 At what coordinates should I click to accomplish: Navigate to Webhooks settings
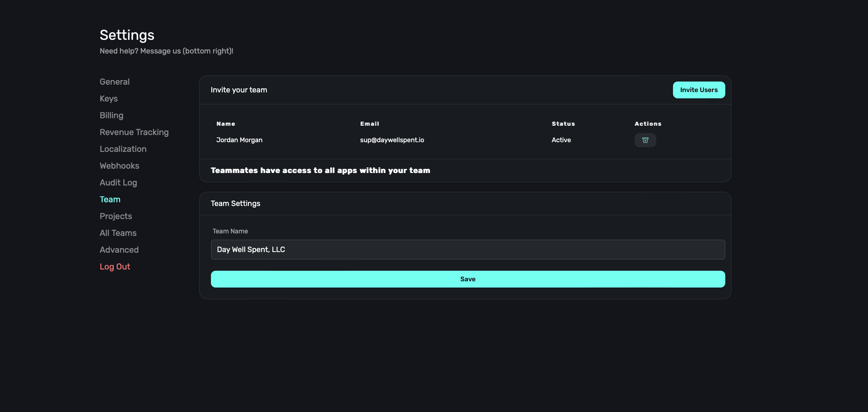point(119,166)
